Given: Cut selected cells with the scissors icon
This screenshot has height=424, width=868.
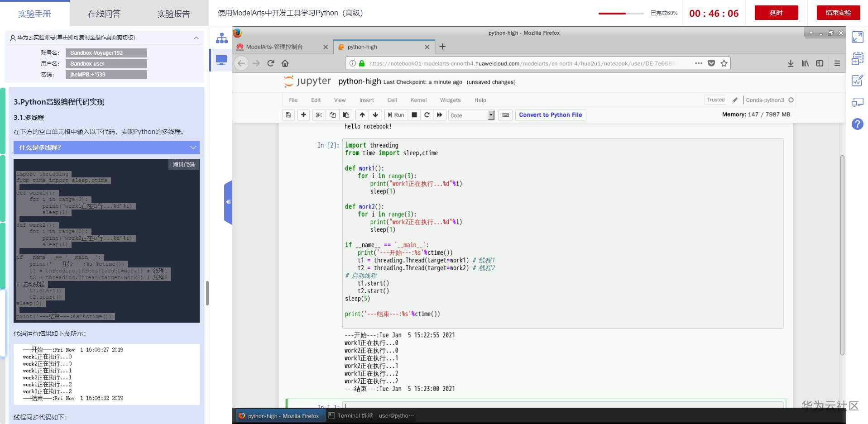Looking at the screenshot, I should (319, 115).
